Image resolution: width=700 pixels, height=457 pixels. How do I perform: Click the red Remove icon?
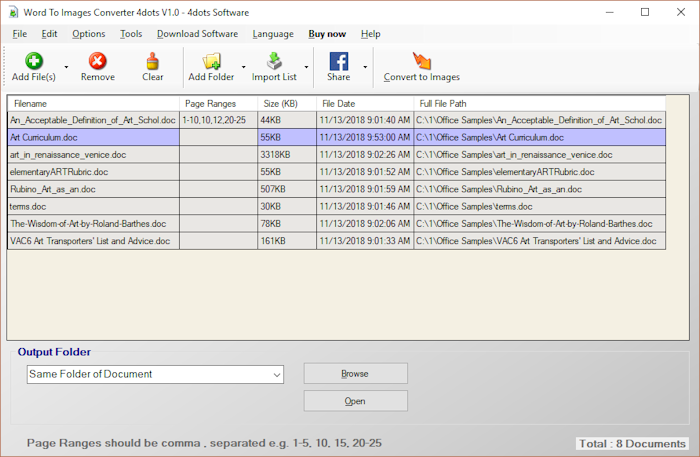click(97, 61)
